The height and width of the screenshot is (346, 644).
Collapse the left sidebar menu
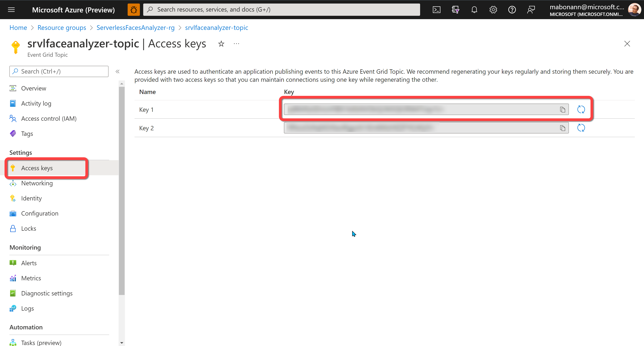point(118,72)
